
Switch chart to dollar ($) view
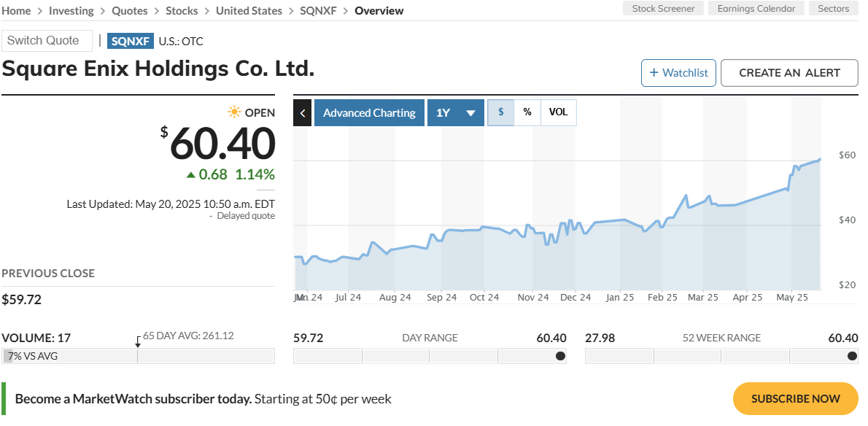coord(500,113)
